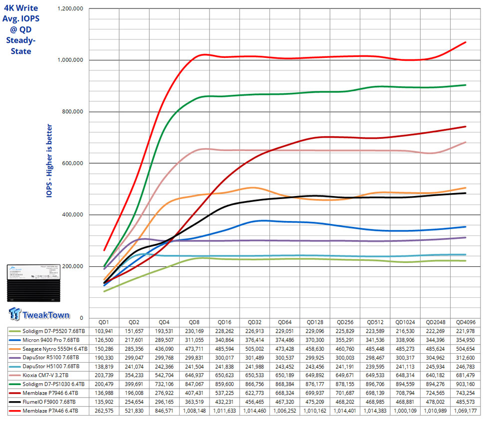Click the SSD product thumbnail image
489x448 pixels.
click(x=33, y=283)
